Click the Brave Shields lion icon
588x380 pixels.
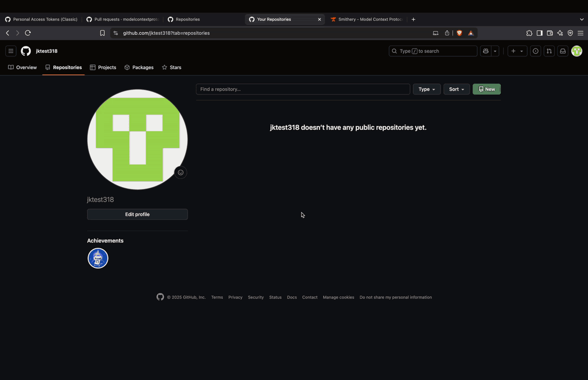[459, 33]
